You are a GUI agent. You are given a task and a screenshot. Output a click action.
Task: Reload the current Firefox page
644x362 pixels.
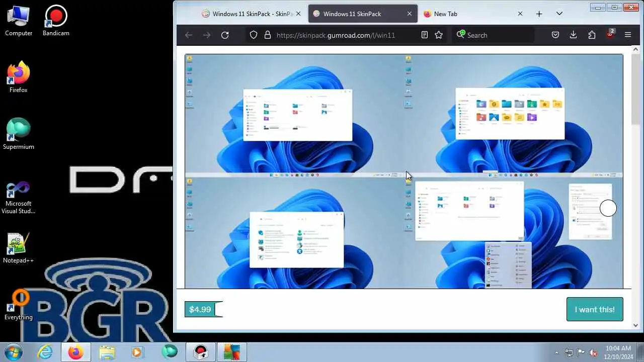tap(225, 35)
